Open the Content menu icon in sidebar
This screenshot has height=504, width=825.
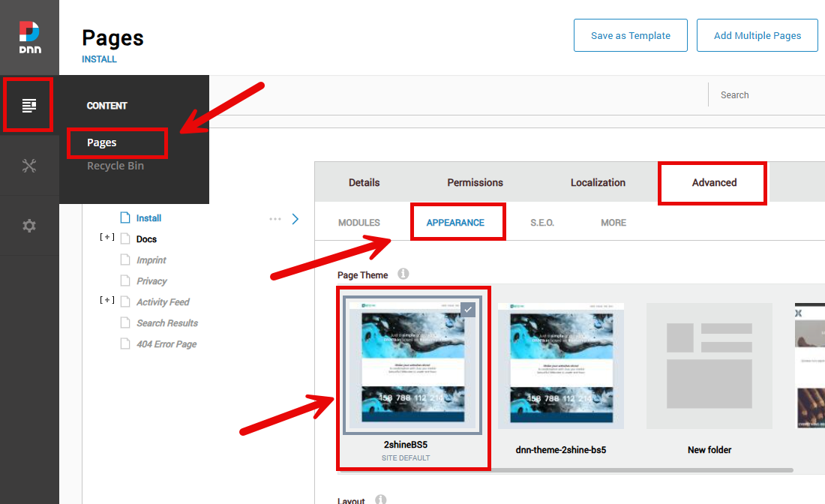[x=29, y=105]
